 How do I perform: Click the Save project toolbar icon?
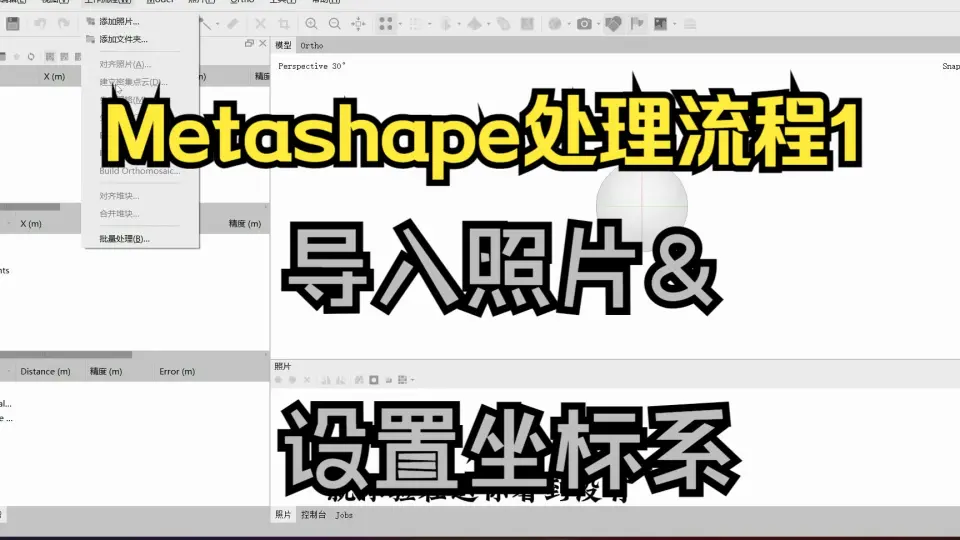pyautogui.click(x=13, y=24)
